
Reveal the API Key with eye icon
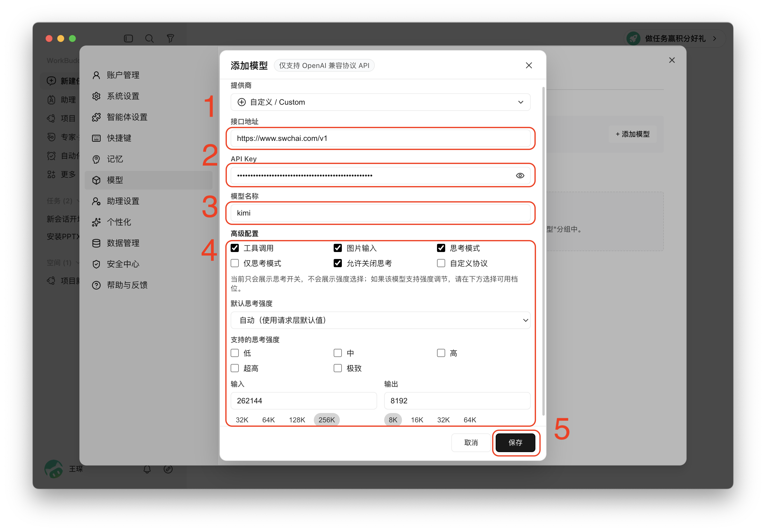[x=520, y=175]
